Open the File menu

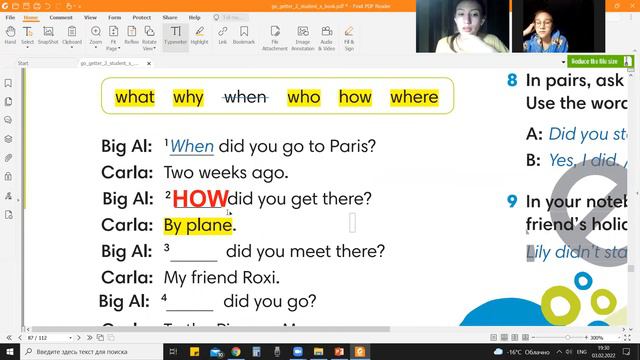coord(10,18)
